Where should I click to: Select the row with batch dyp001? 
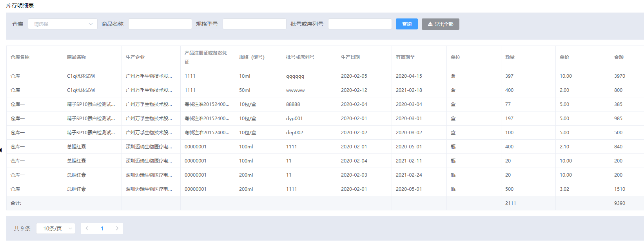(x=294, y=119)
